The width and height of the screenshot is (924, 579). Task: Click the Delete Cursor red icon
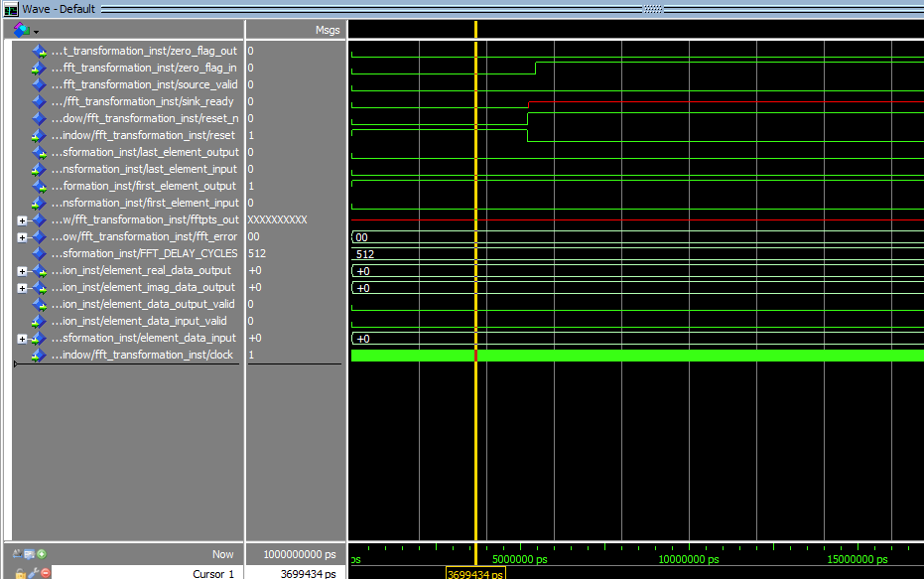pos(46,574)
